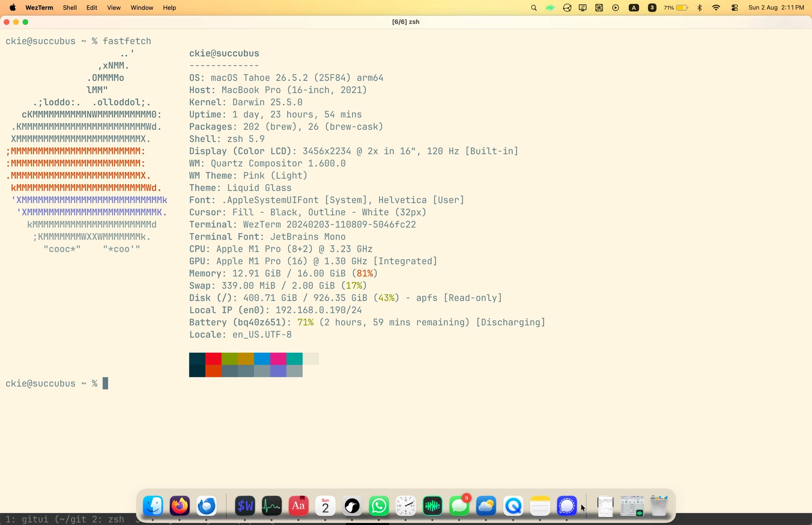Click the play circle menu bar icon

point(616,8)
